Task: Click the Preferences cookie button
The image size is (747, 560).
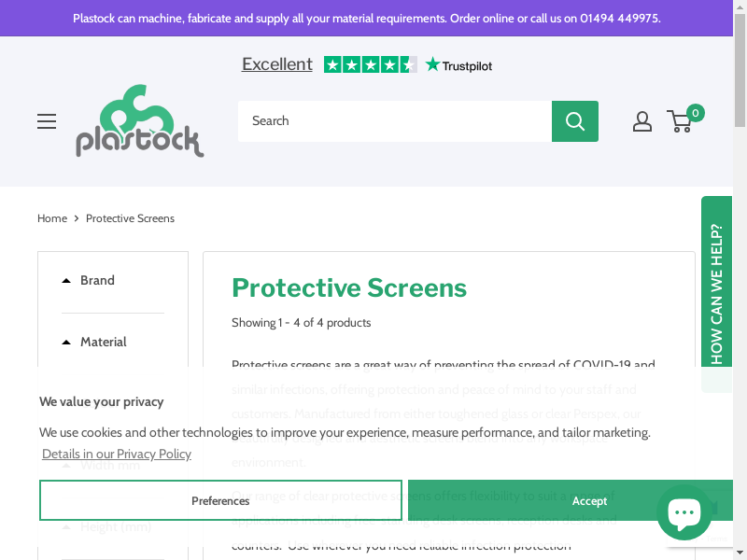Action: (x=220, y=500)
